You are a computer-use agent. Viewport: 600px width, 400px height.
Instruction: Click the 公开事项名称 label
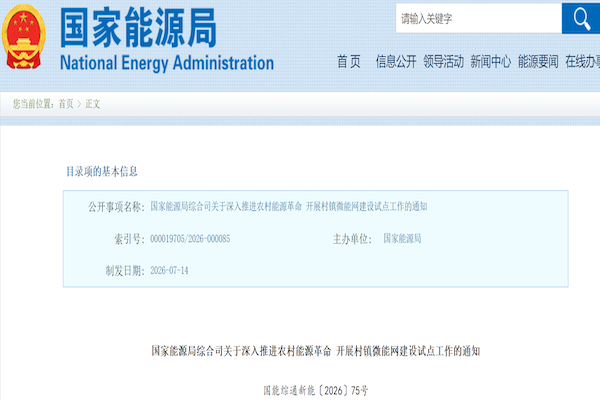click(x=117, y=207)
